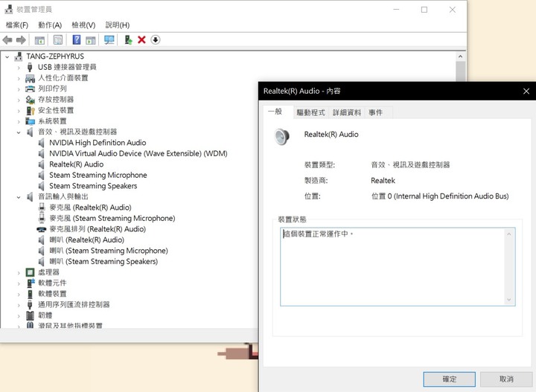Viewport: 536px width, 392px height.
Task: Switch to the 事件 tab
Action: (375, 112)
